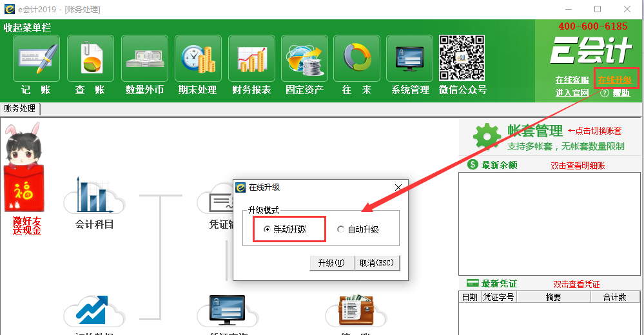Open the 往来 ring chart icon
Image resolution: width=644 pixels, height=335 pixels.
[x=356, y=58]
